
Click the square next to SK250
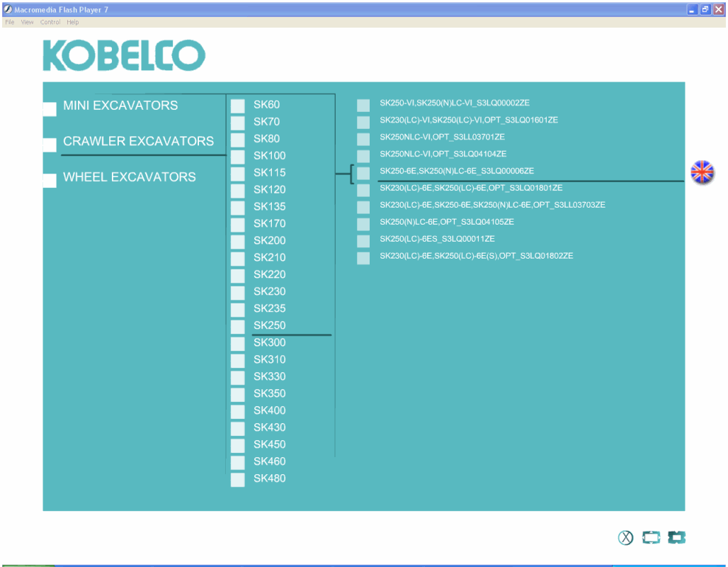pos(238,327)
